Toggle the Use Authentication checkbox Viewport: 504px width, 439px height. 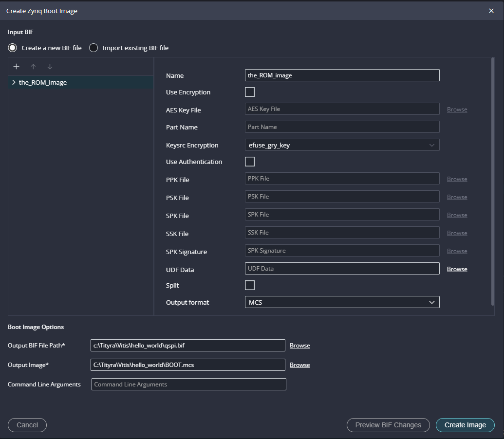coord(250,162)
